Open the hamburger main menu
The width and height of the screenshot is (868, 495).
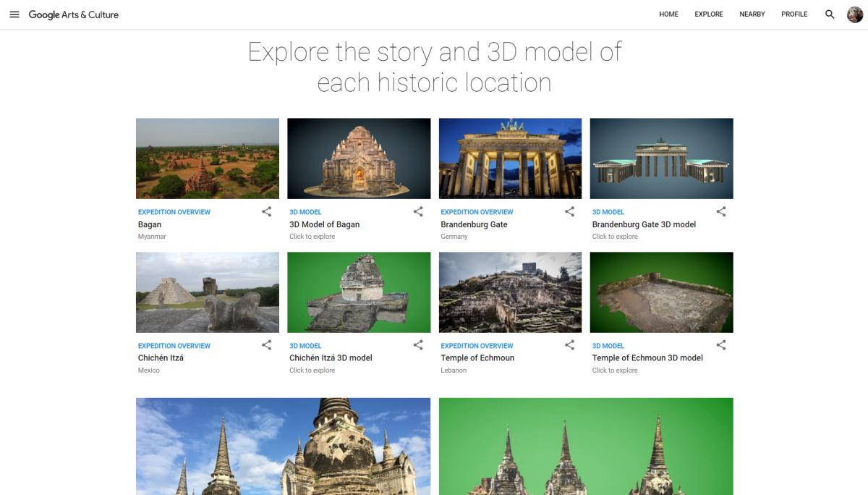[x=14, y=14]
